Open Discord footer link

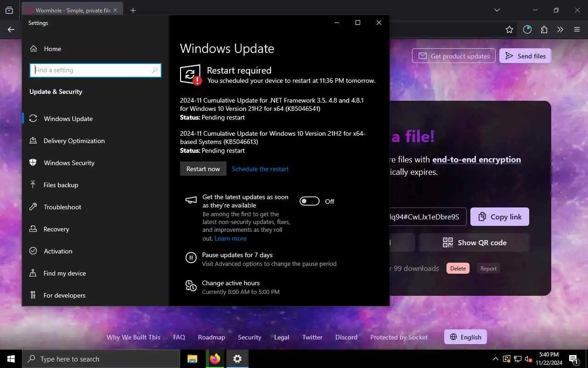346,337
